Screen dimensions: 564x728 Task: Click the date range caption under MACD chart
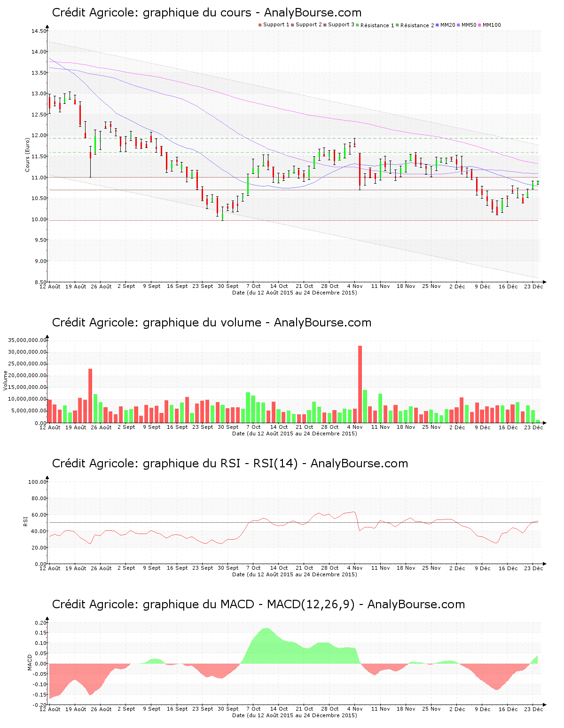pos(295,715)
